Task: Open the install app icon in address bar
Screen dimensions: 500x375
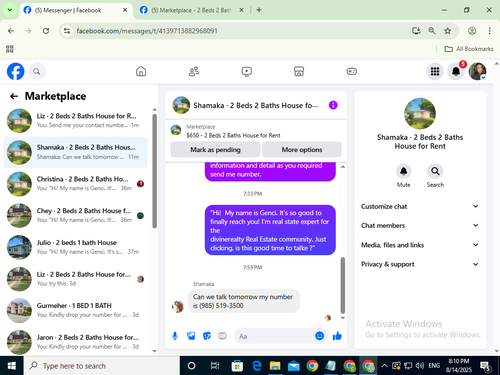Action: tap(416, 31)
